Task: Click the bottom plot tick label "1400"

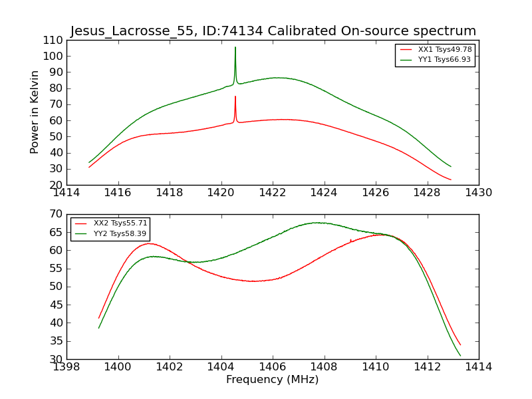Action: 118,367
